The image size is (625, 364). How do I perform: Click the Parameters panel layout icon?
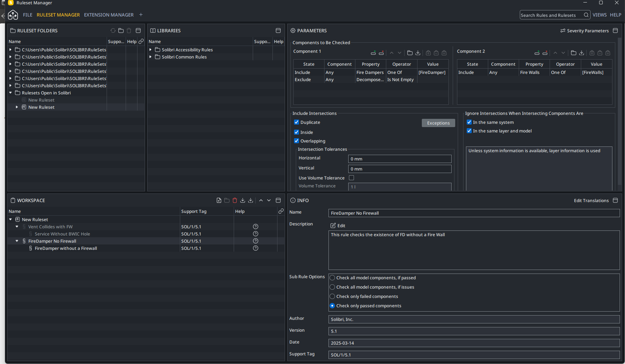615,31
